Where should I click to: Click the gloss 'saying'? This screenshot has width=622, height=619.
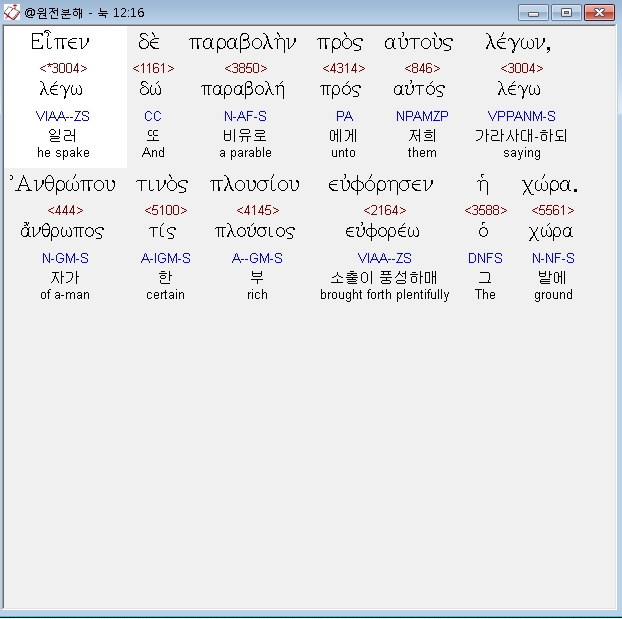(x=522, y=153)
